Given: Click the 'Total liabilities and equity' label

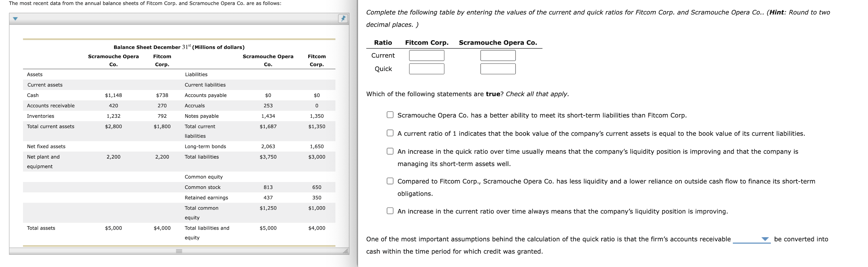Looking at the screenshot, I should [207, 233].
